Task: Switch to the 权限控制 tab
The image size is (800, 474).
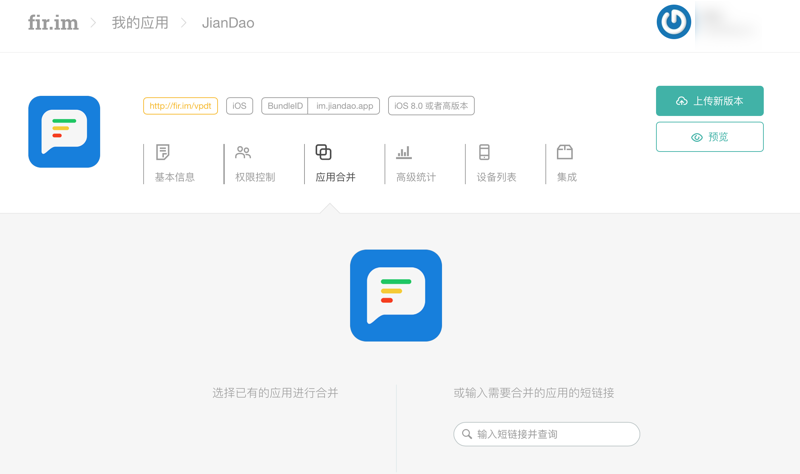Action: click(255, 177)
